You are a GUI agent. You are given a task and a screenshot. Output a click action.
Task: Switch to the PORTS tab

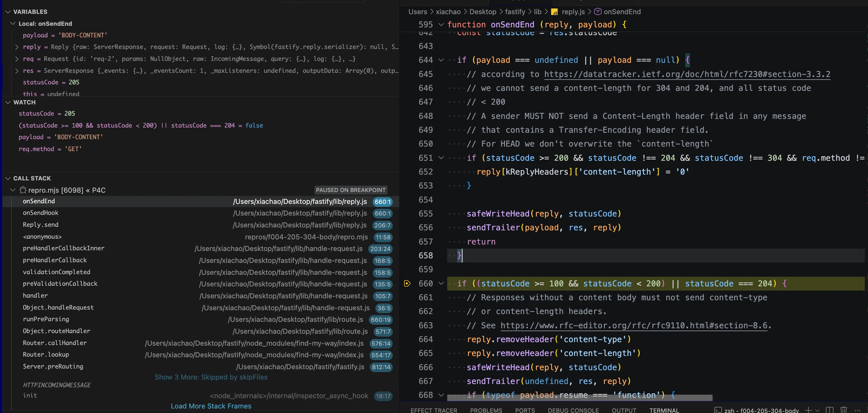tap(525, 410)
